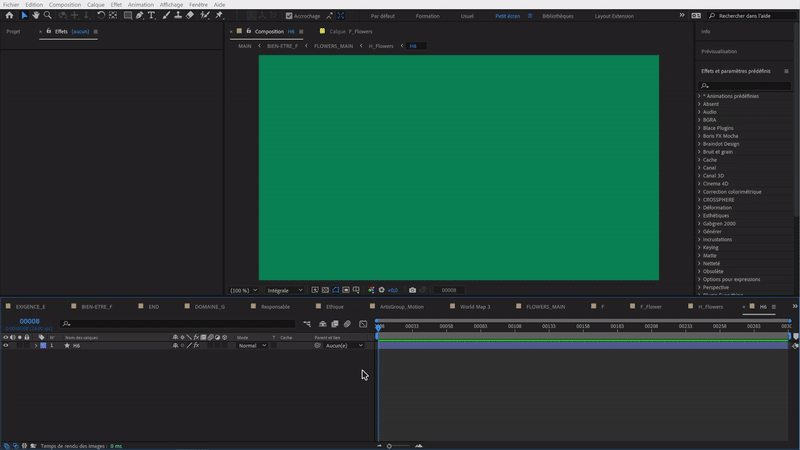Select the Text tool

pos(151,16)
